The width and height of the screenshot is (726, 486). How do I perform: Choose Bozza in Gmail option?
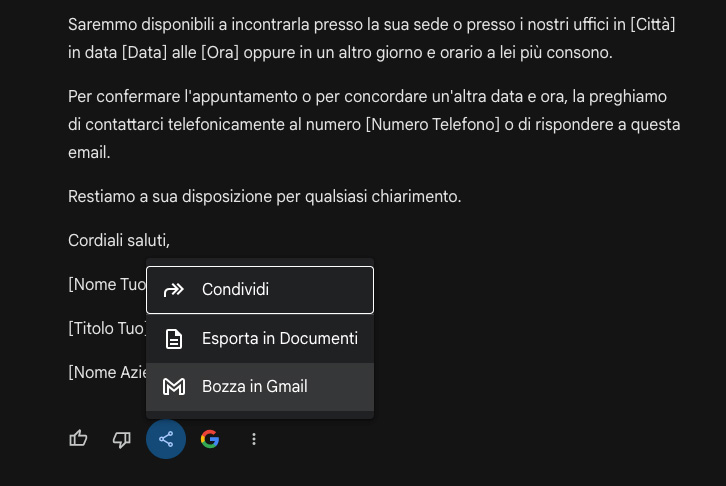(254, 386)
